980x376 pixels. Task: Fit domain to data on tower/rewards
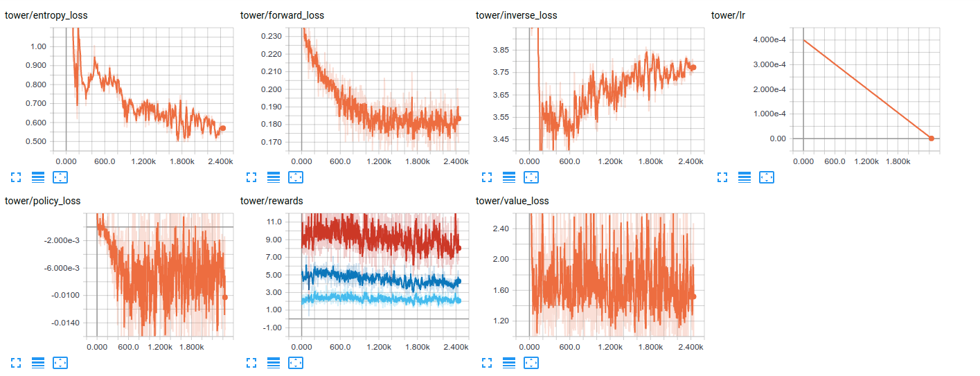click(x=296, y=362)
